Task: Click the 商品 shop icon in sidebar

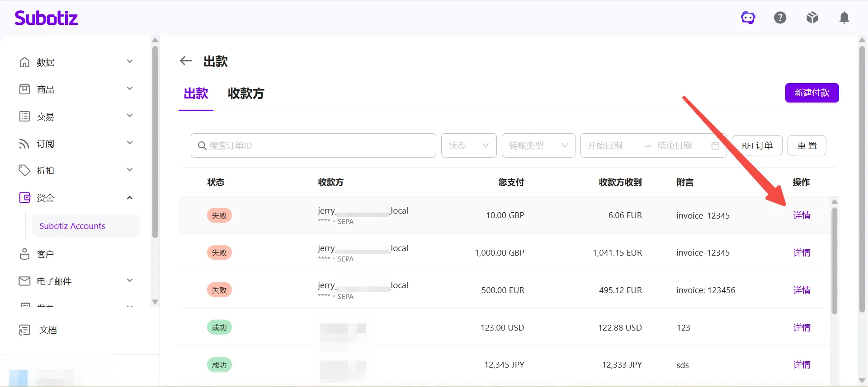Action: (x=24, y=89)
